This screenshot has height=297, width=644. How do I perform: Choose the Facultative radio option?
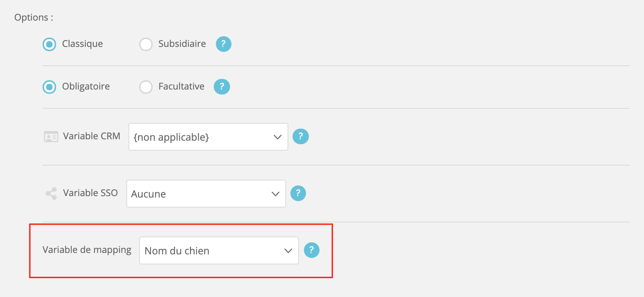point(146,87)
